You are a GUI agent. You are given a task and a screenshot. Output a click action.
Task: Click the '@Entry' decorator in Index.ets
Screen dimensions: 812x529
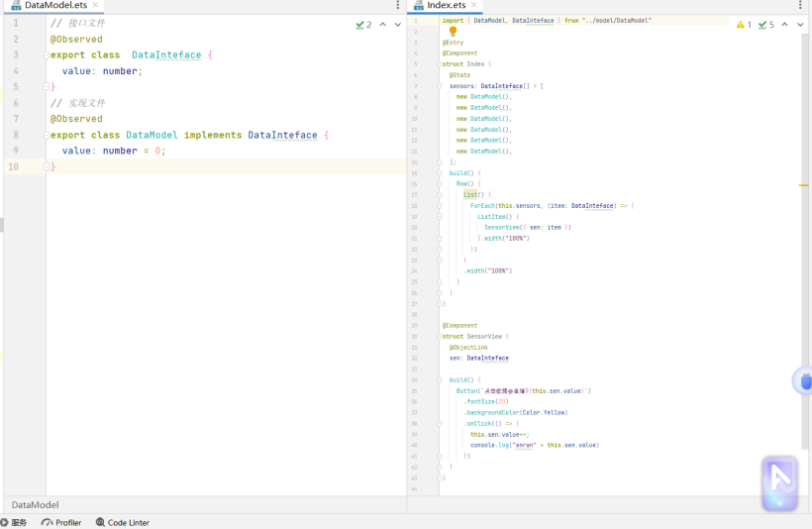click(x=454, y=43)
